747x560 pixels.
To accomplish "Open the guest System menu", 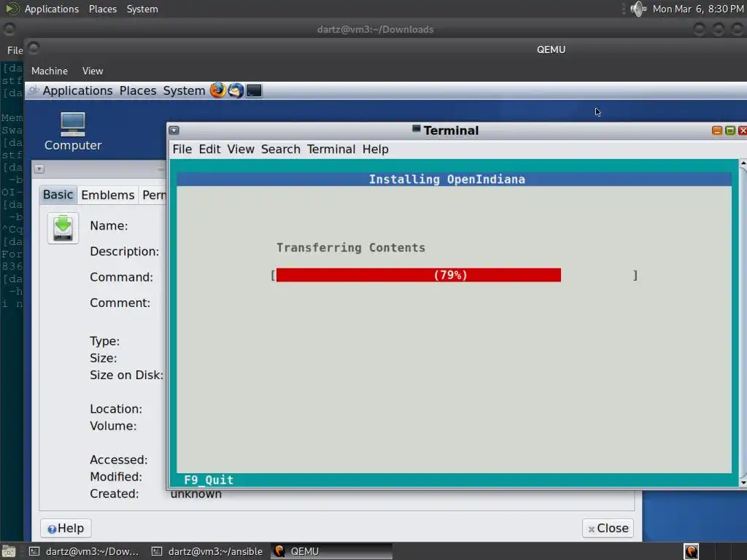I will click(x=184, y=90).
